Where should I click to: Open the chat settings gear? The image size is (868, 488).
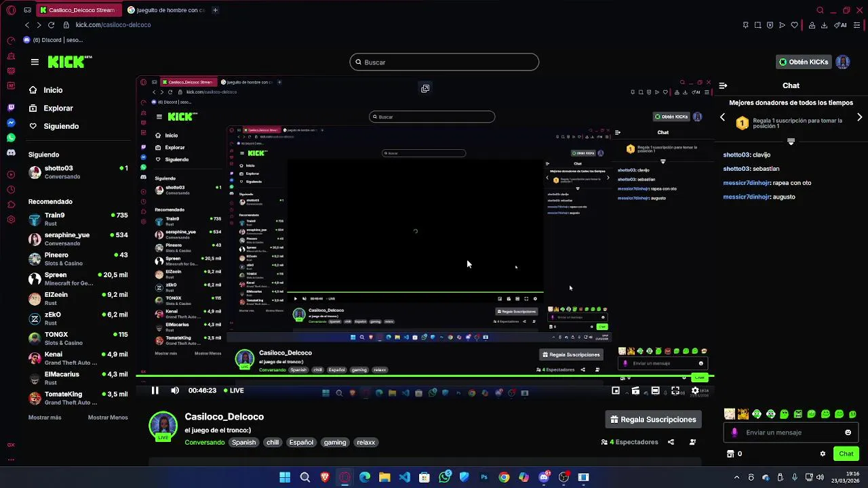click(823, 453)
